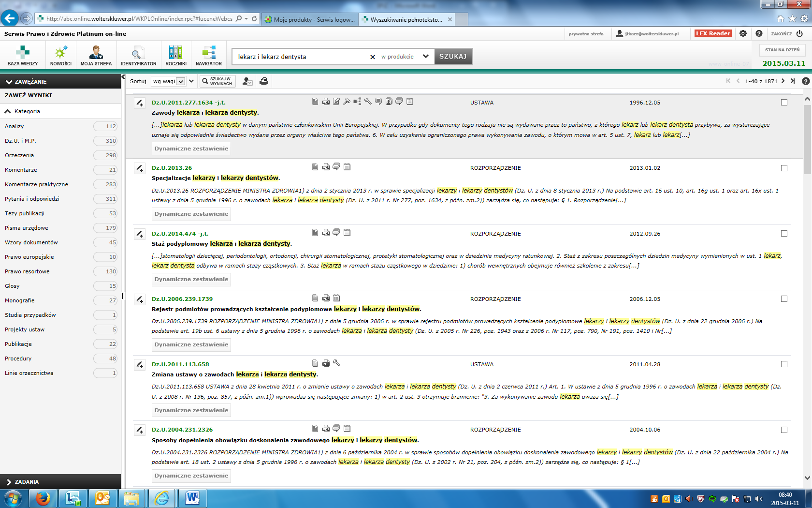The height and width of the screenshot is (508, 812).
Task: Open the Identyfikator search tool
Action: click(138, 56)
